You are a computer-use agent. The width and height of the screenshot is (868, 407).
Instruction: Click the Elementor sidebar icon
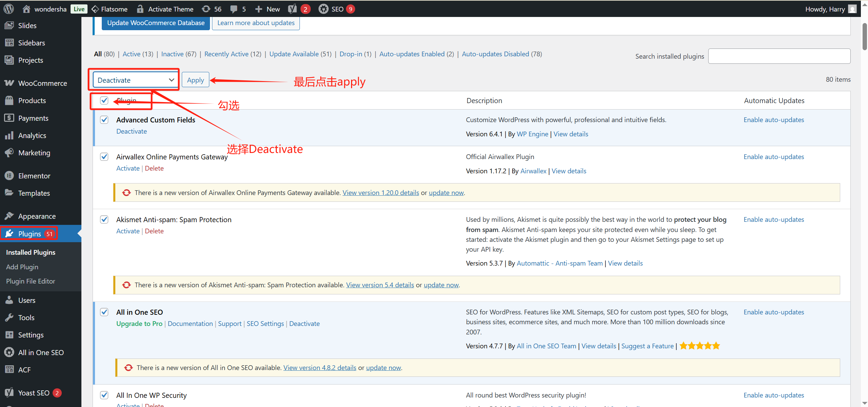[9, 176]
